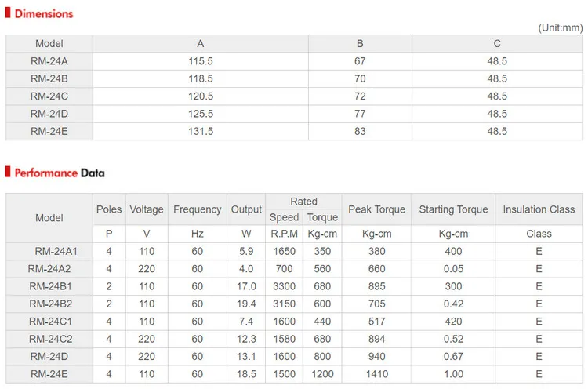Click the red marker beside Performance Data
The width and height of the screenshot is (588, 389).
(x=9, y=173)
